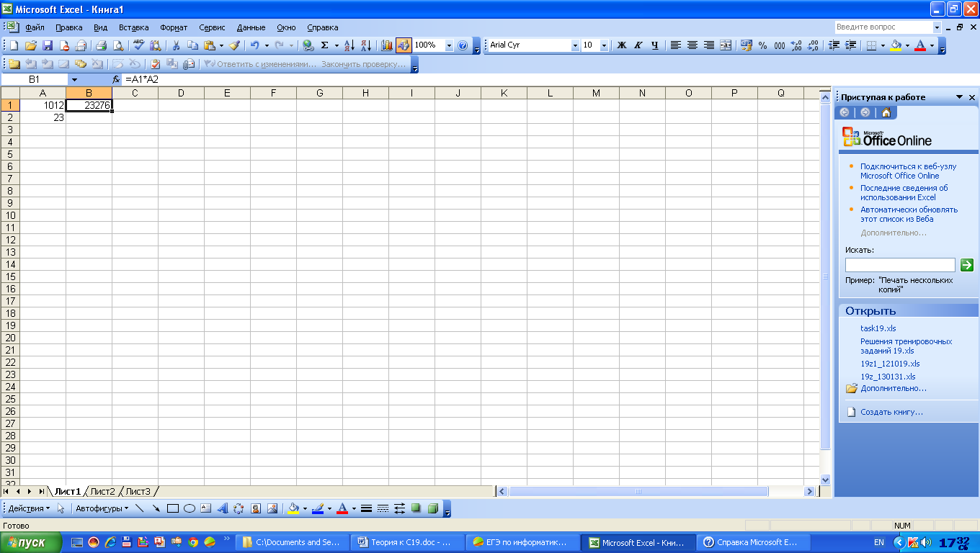Open the 100% zoom dropdown
The width and height of the screenshot is (980, 553).
449,45
